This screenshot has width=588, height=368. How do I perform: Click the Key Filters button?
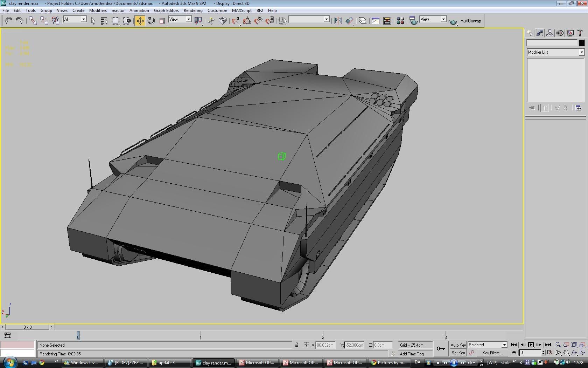click(x=492, y=353)
